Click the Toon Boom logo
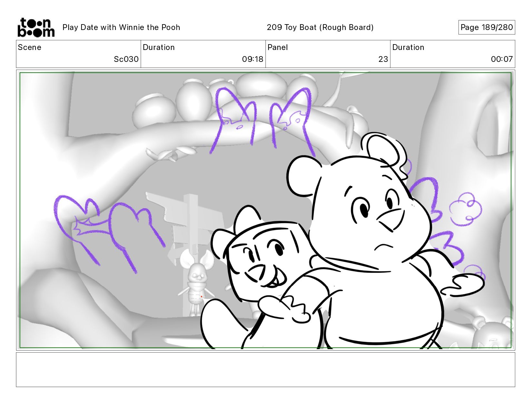 (x=36, y=27)
